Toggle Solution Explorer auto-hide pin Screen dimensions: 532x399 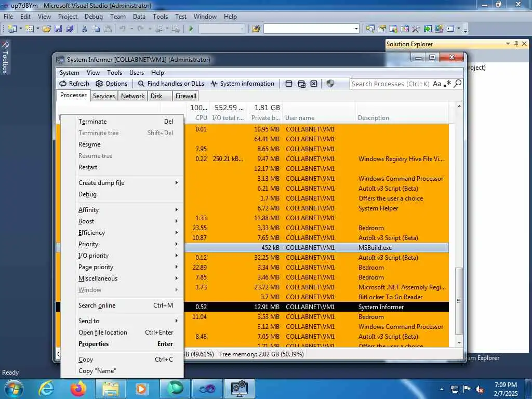pos(516,44)
